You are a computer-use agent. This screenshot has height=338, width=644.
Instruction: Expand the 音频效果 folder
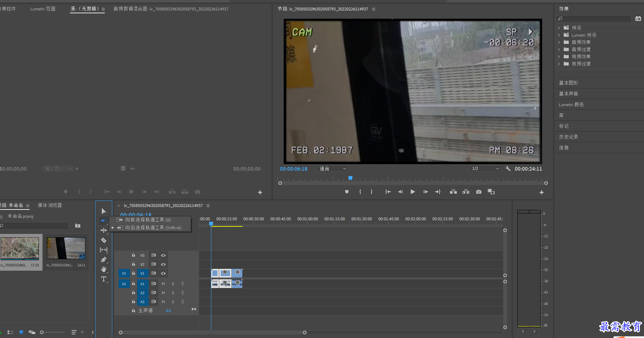tap(559, 42)
